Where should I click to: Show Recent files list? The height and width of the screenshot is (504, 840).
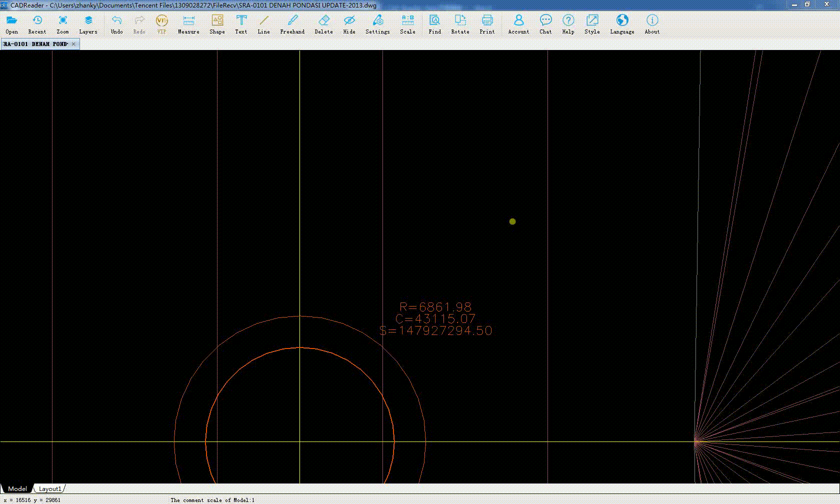37,24
